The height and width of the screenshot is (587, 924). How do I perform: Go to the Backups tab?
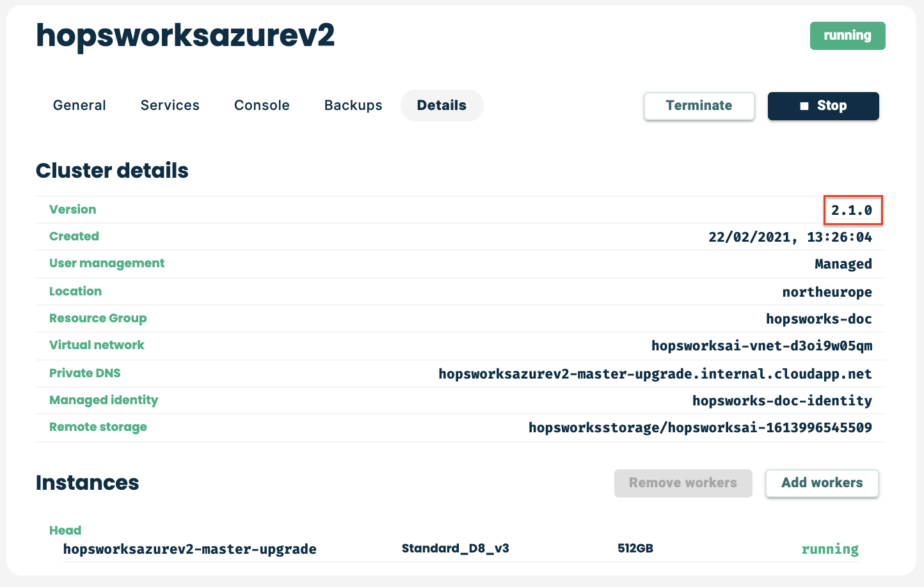[x=353, y=106]
